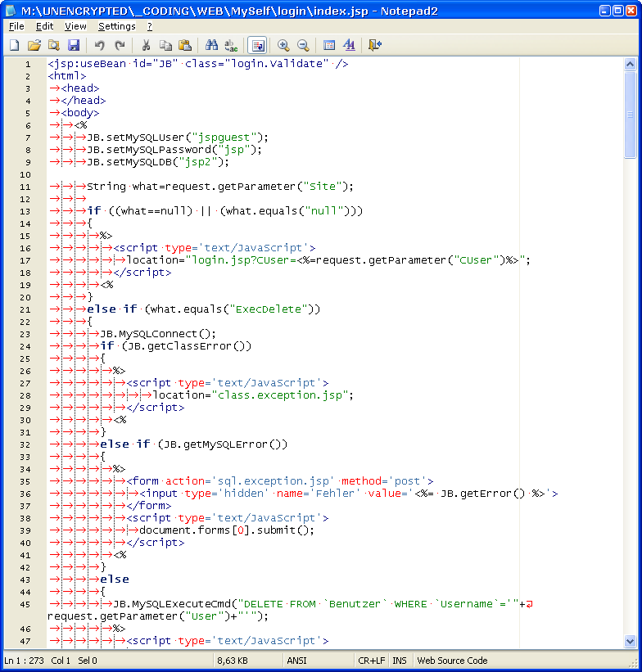Image resolution: width=642 pixels, height=672 pixels.
Task: Click the JB.setMySQLUser("jspguest") line
Action: [178, 138]
